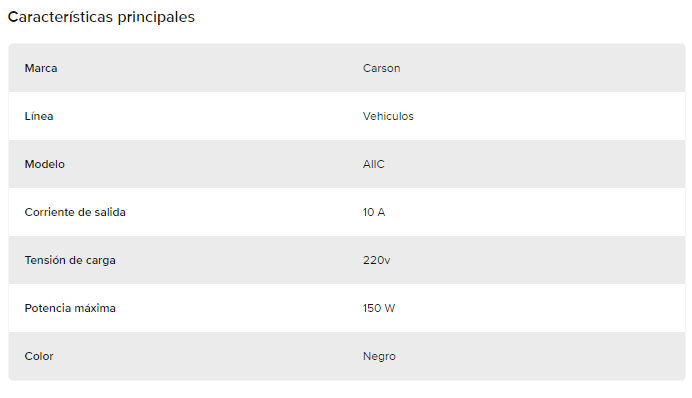Select the Corriente de salida label
Screen dimensions: 692x398
(x=75, y=212)
